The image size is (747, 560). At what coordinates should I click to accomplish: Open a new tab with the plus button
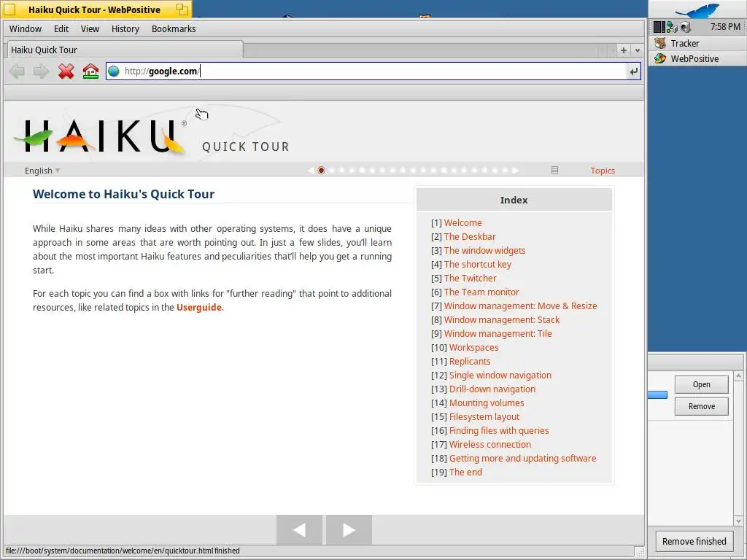point(623,50)
